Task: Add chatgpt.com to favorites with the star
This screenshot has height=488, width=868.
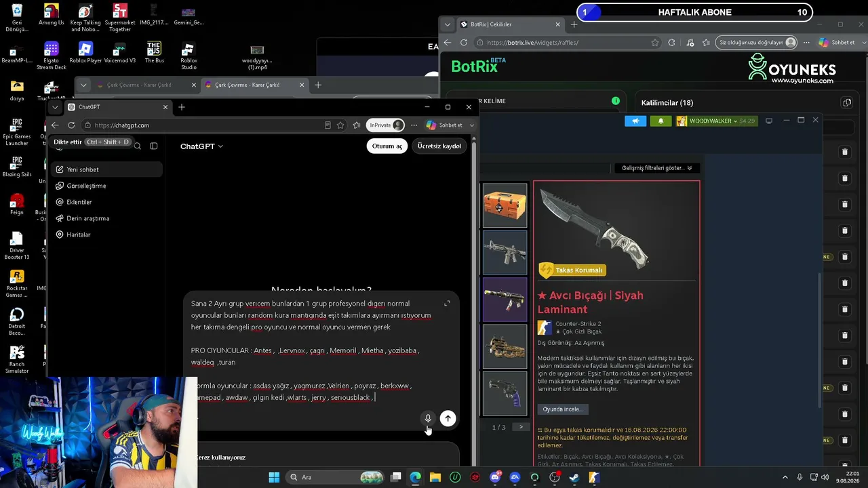Action: [x=340, y=125]
